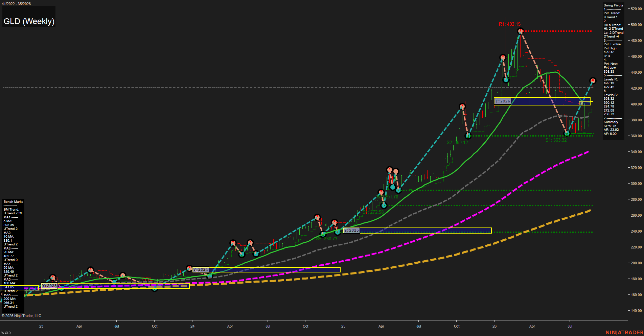Click 393.88 under Pvt. Next in Swing Pivots

pyautogui.click(x=609, y=72)
